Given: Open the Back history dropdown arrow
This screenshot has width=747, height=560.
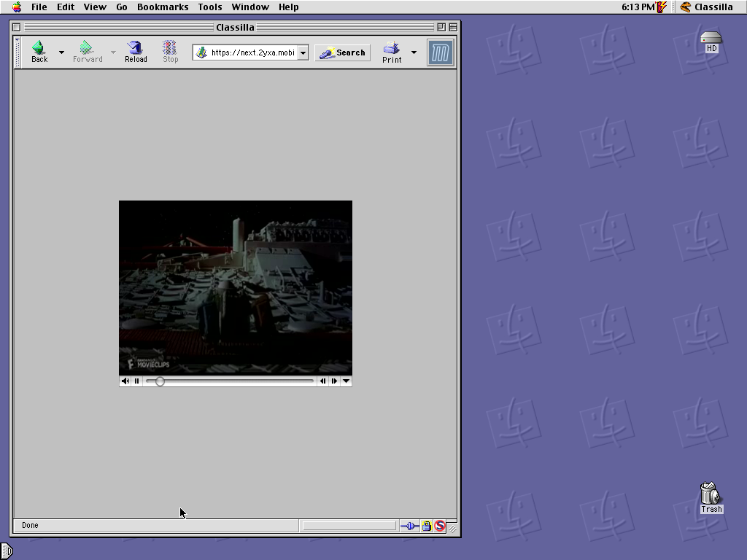Looking at the screenshot, I should [61, 52].
